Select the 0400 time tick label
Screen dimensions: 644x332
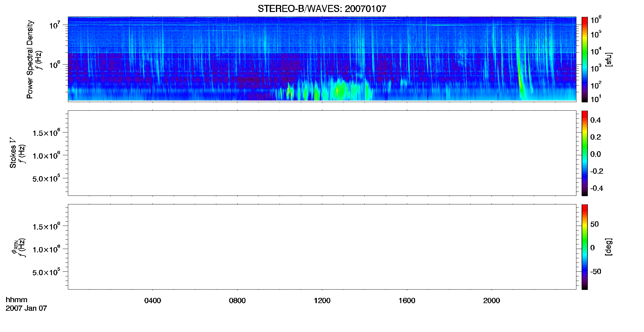tap(152, 300)
